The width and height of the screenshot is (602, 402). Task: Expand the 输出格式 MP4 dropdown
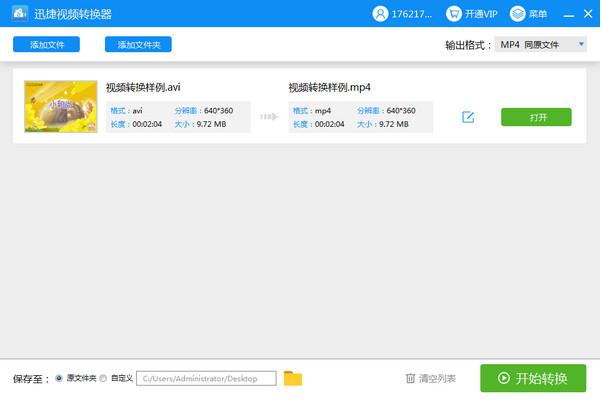(542, 44)
